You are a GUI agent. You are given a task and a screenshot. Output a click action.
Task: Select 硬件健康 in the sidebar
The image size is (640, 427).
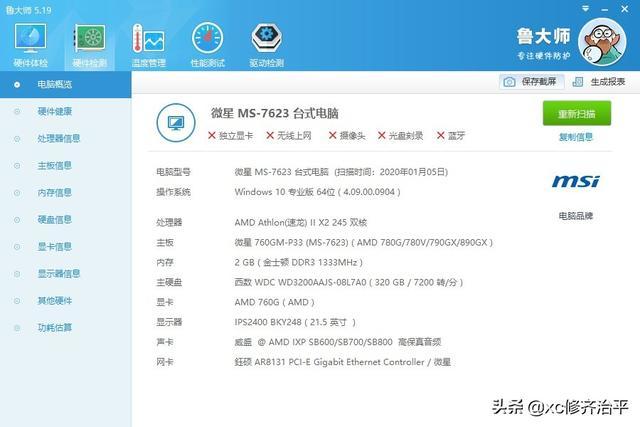point(55,111)
